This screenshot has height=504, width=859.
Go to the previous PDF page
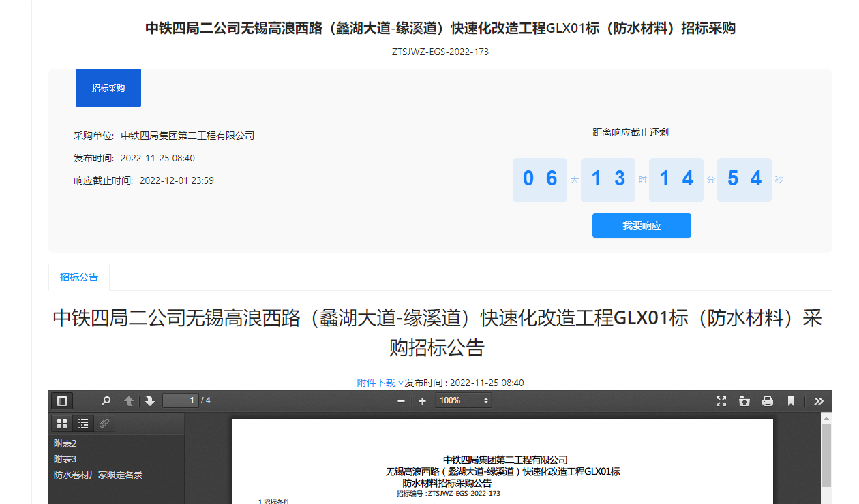[128, 401]
